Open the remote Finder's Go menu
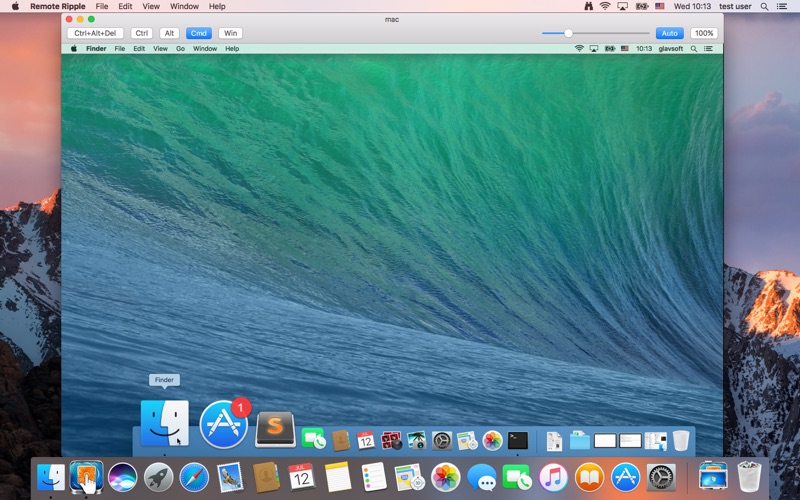Screen dimensions: 800x500 (x=180, y=48)
